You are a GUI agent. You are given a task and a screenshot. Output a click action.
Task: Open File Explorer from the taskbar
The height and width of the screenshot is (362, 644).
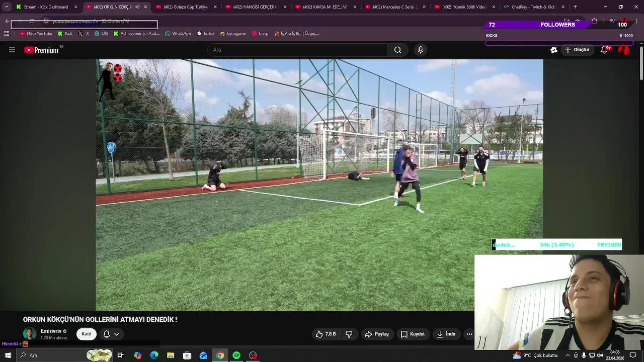pos(171,355)
